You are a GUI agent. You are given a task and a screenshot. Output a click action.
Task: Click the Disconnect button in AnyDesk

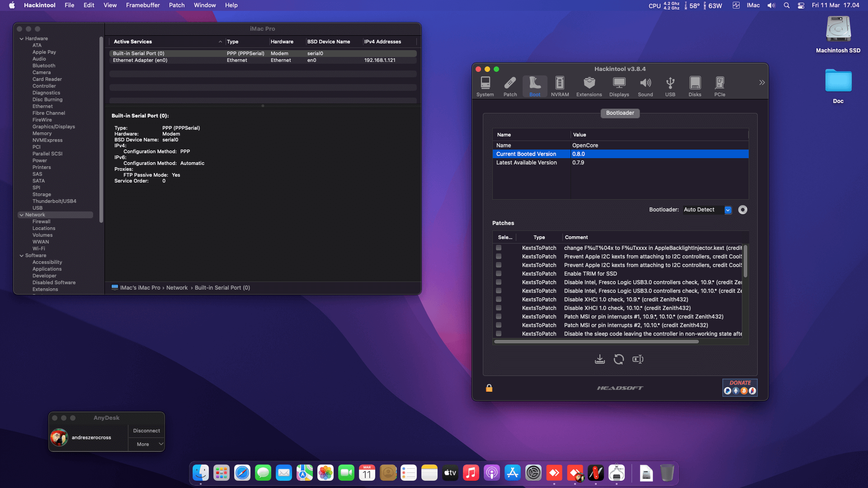[146, 431]
